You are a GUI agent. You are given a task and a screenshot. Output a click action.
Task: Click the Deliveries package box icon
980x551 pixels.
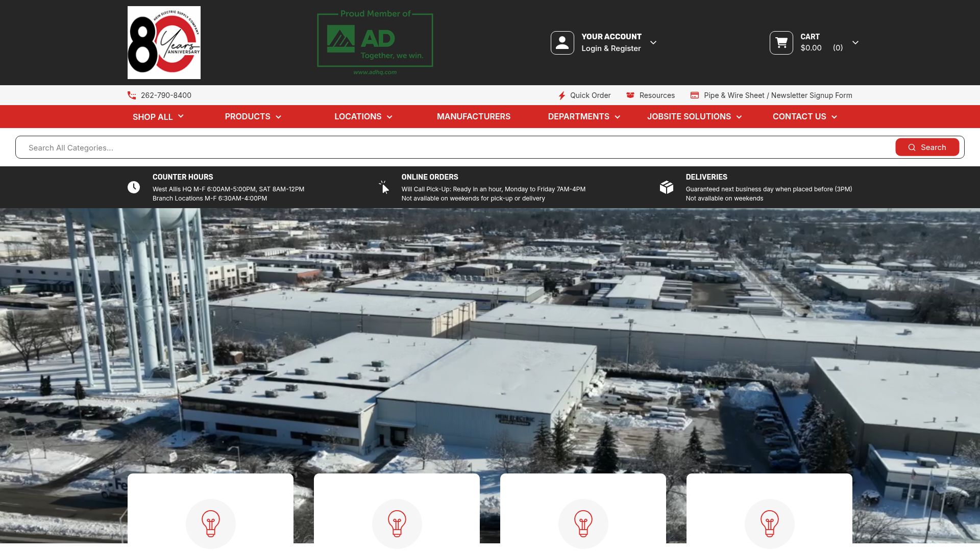pos(667,187)
